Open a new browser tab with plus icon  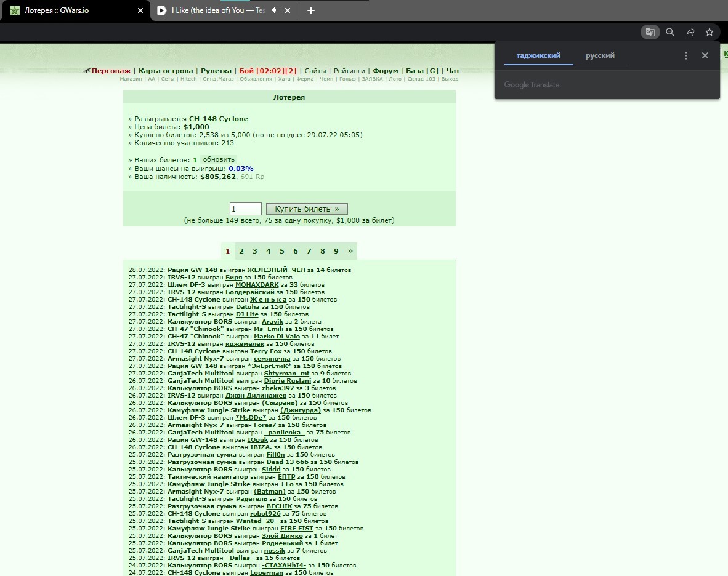click(310, 10)
